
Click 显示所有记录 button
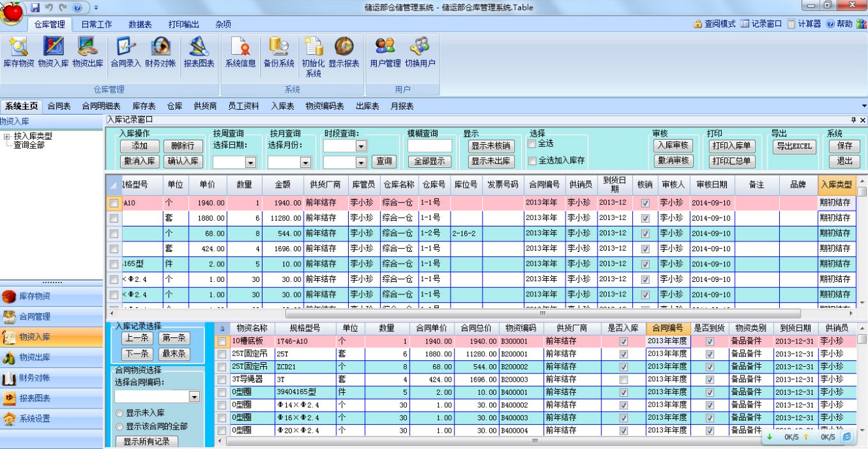pyautogui.click(x=147, y=442)
